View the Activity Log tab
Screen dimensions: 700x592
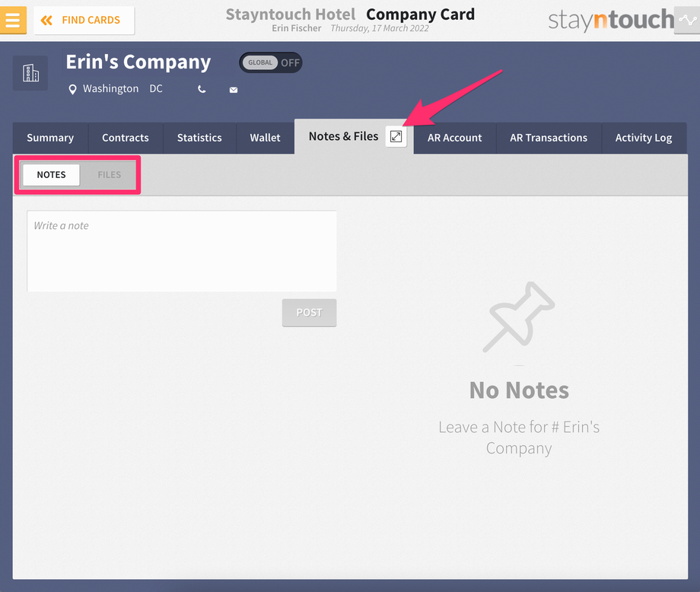pos(644,138)
